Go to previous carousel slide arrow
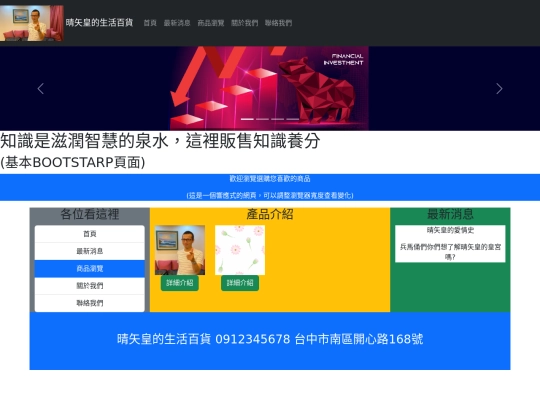This screenshot has height=405, width=540. tap(41, 89)
